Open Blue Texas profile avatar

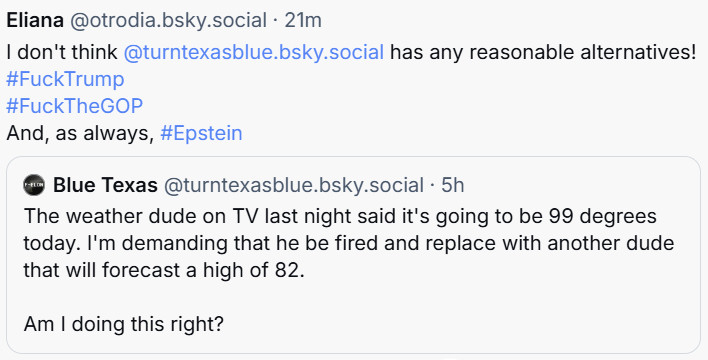(x=34, y=185)
